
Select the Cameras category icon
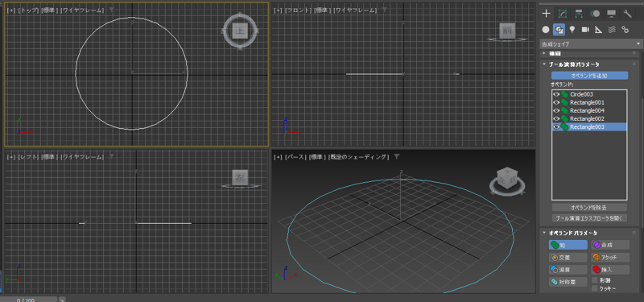click(585, 29)
